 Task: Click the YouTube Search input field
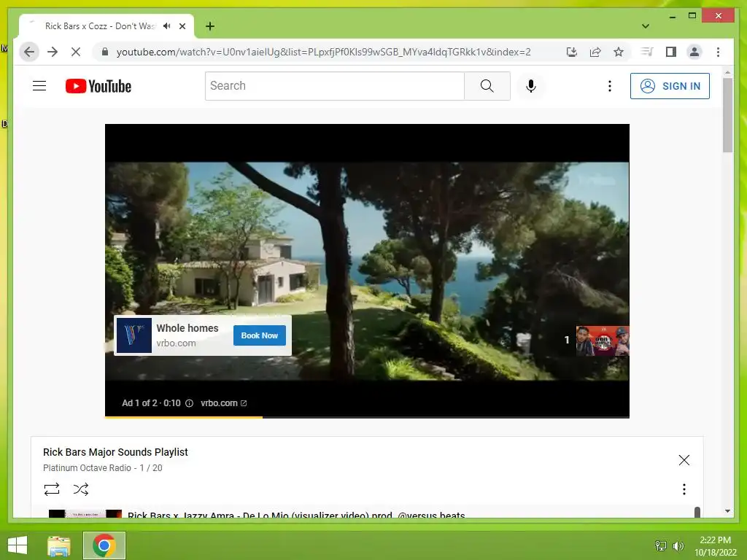tap(334, 86)
